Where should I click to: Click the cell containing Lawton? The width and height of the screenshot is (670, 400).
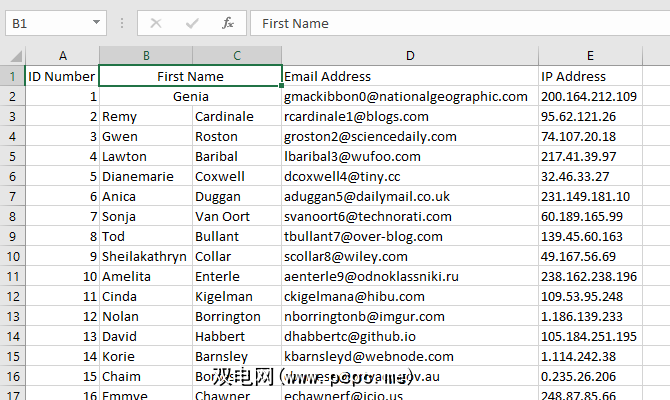(x=146, y=156)
